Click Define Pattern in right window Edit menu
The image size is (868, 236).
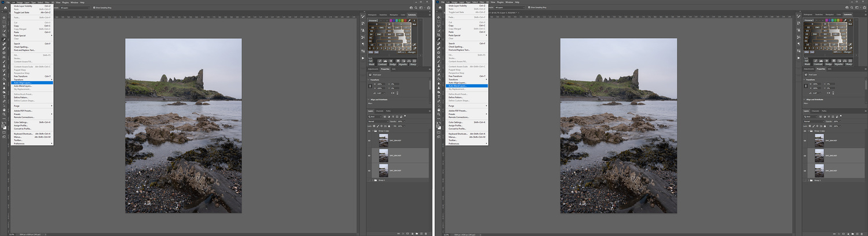[468, 98]
